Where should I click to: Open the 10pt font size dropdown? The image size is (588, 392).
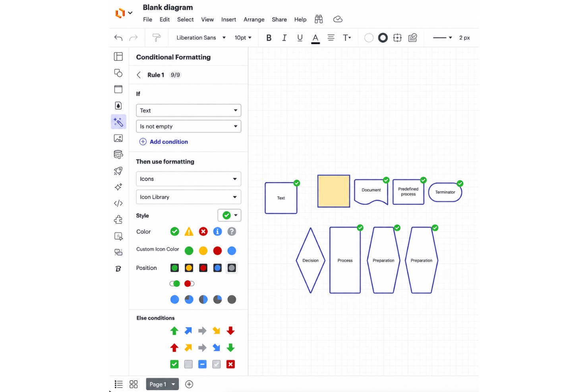click(x=243, y=38)
